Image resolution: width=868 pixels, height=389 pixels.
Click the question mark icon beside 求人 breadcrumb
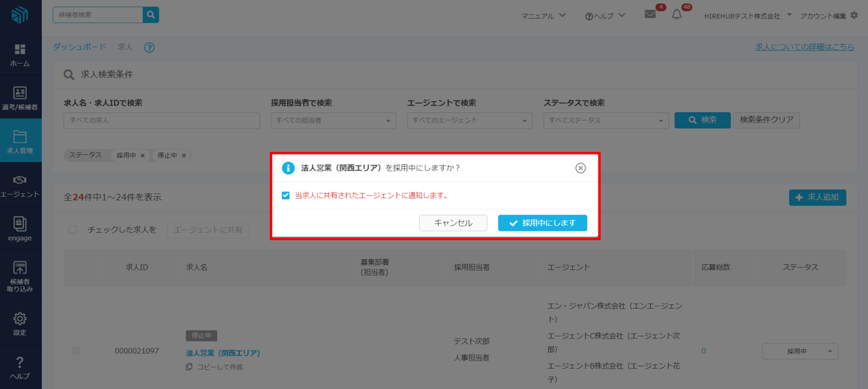[149, 48]
